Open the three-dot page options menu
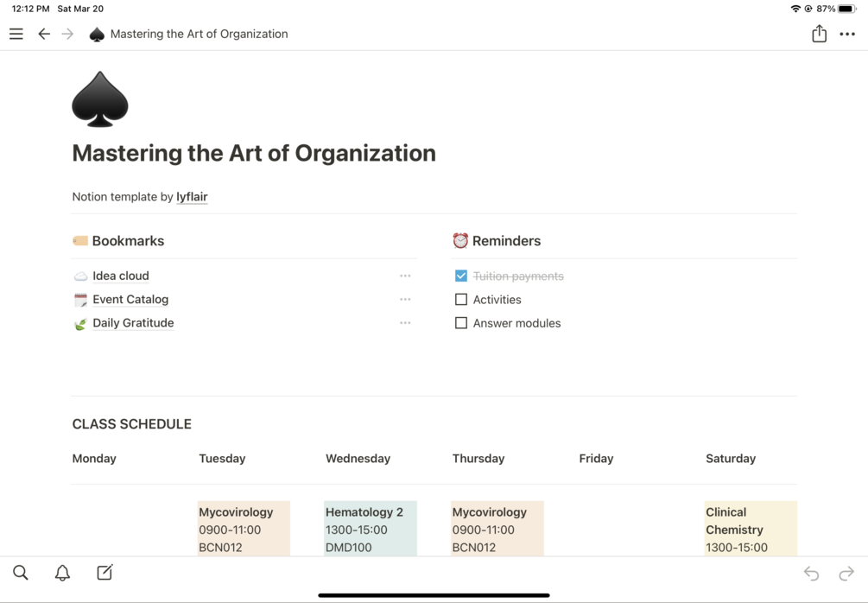Viewport: 868px width, 603px height. click(x=847, y=34)
